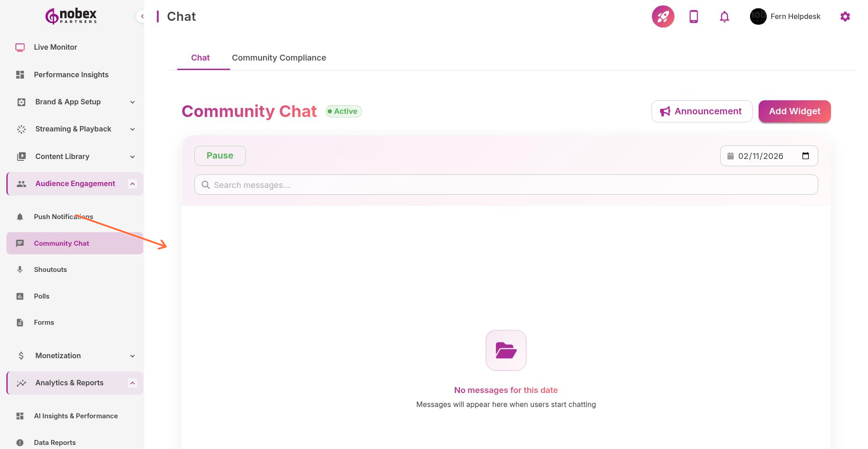Image resolution: width=868 pixels, height=449 pixels.
Task: Click the Add Widget button
Action: (794, 111)
